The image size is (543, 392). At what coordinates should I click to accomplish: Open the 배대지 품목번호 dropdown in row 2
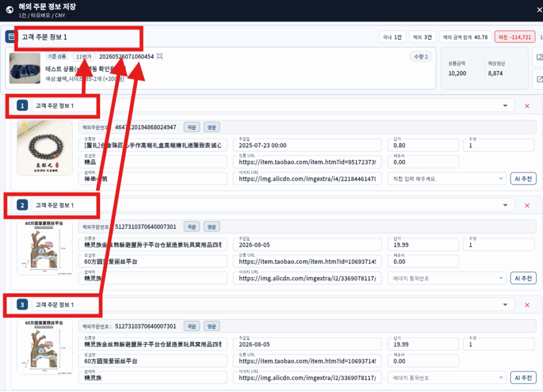(x=447, y=278)
